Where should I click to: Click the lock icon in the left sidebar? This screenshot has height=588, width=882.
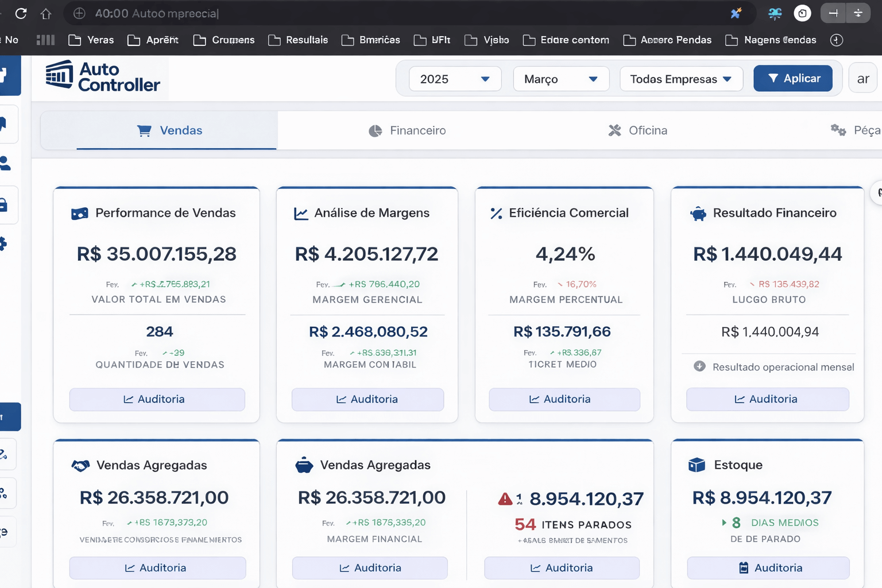(5, 205)
